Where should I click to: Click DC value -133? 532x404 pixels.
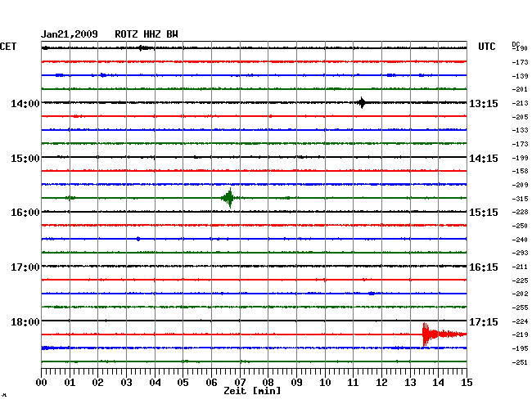tap(520, 130)
